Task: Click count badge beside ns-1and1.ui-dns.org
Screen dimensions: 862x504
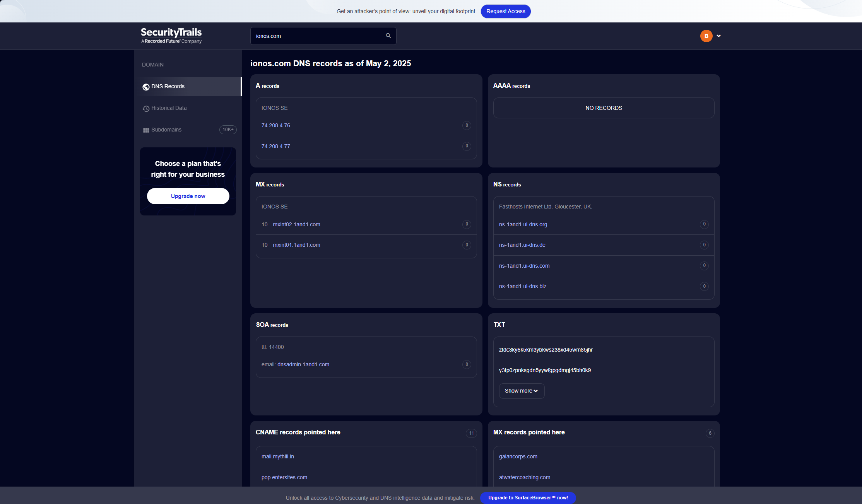Action: 704,224
